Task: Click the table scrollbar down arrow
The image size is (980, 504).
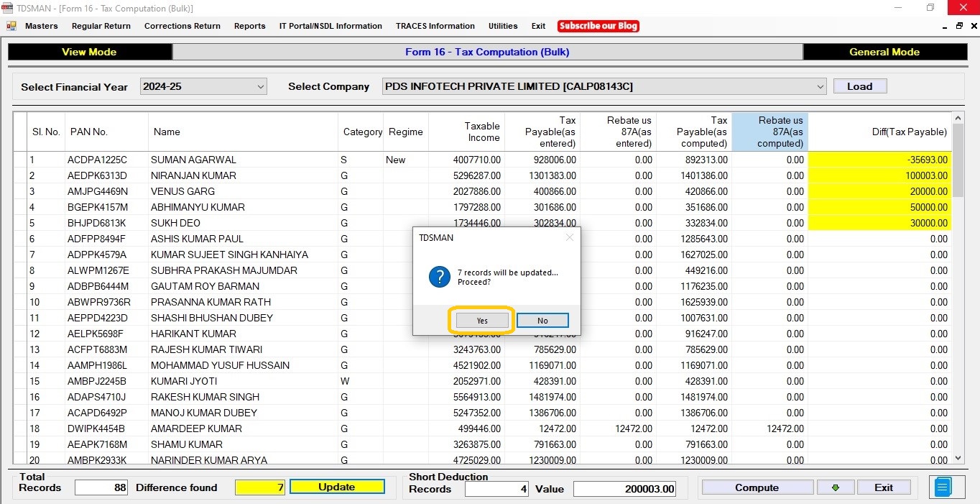Action: coord(958,458)
